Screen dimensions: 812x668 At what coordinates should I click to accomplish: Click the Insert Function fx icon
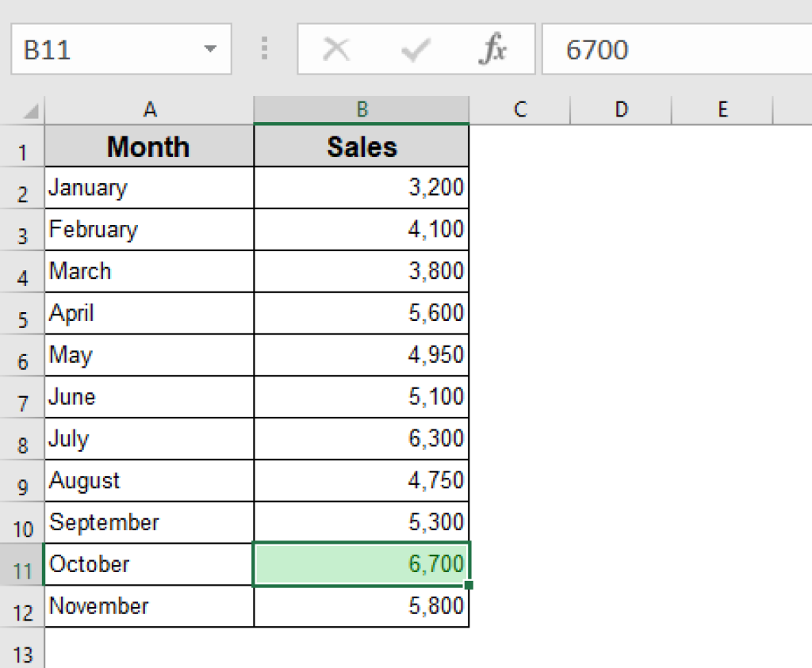click(494, 49)
